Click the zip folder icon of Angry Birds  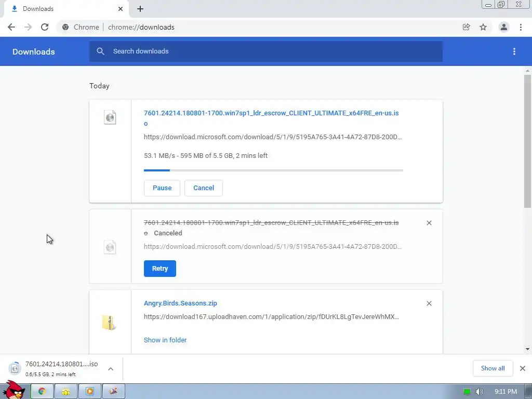click(109, 323)
